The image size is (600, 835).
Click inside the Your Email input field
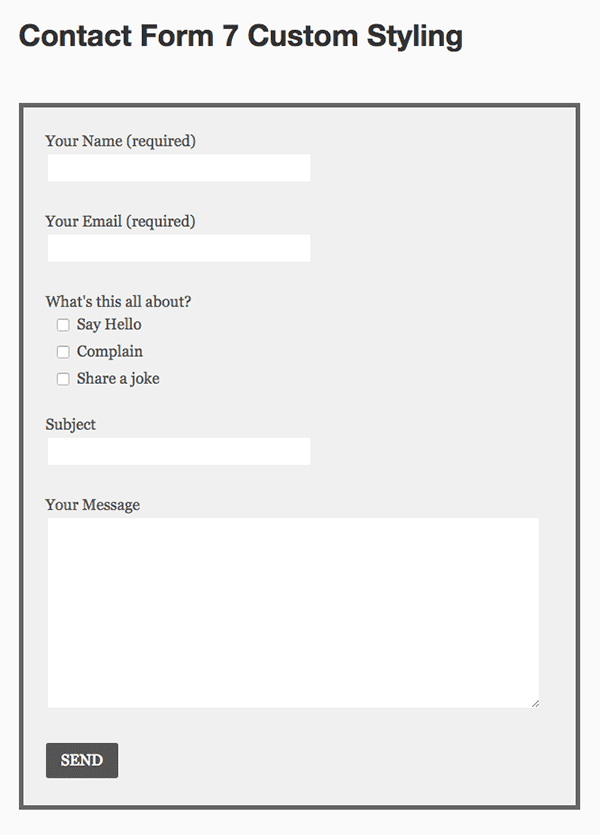tap(178, 248)
